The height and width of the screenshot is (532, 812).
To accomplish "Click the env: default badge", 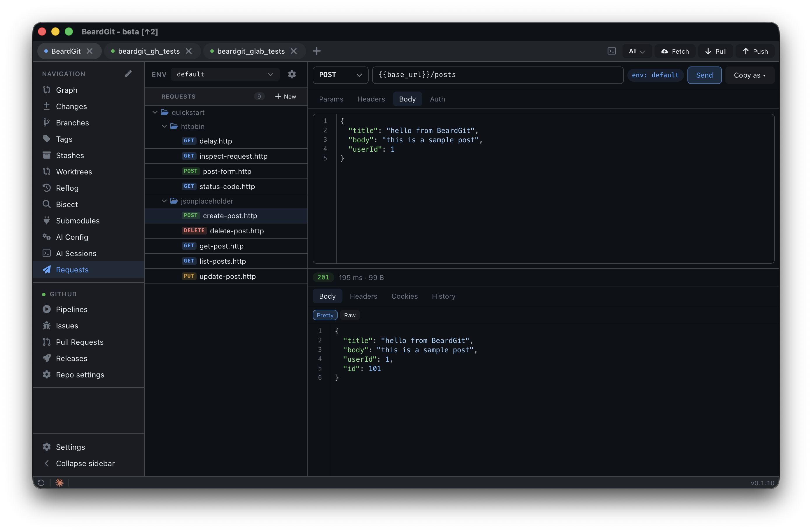I will tap(655, 75).
